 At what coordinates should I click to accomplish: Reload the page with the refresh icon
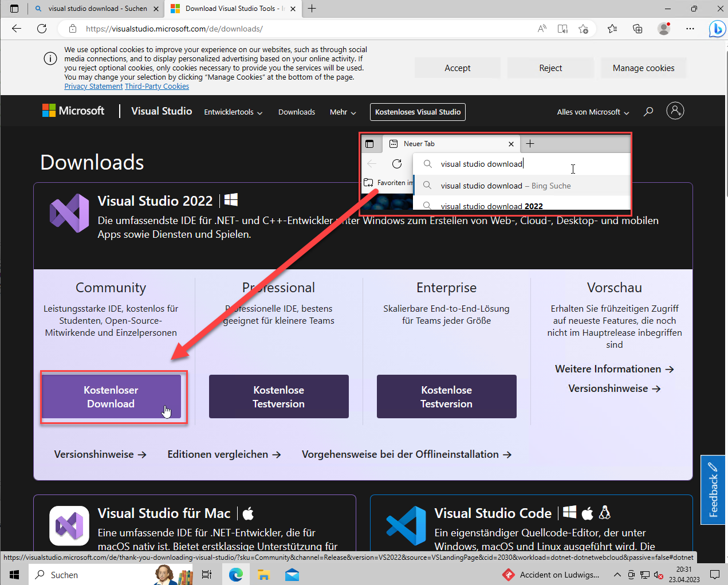point(42,29)
